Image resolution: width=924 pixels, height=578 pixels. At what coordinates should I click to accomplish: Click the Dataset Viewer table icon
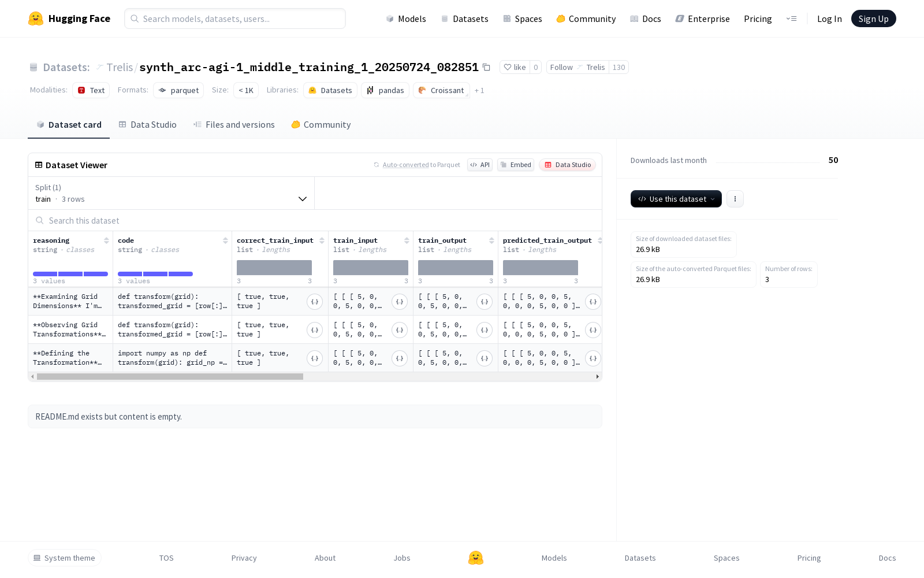point(39,165)
